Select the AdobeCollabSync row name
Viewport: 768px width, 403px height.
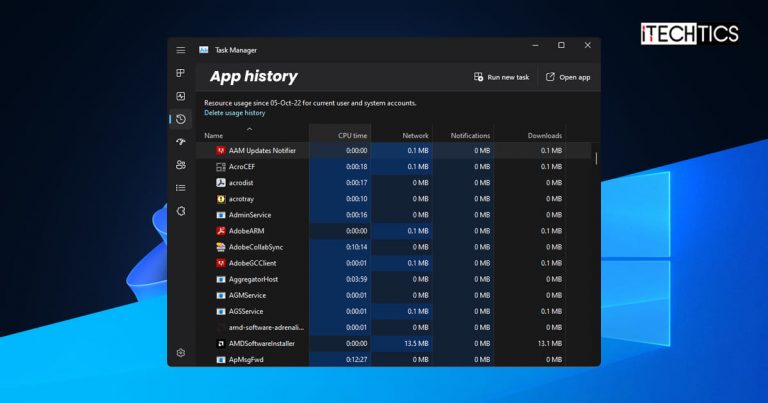[x=256, y=247]
